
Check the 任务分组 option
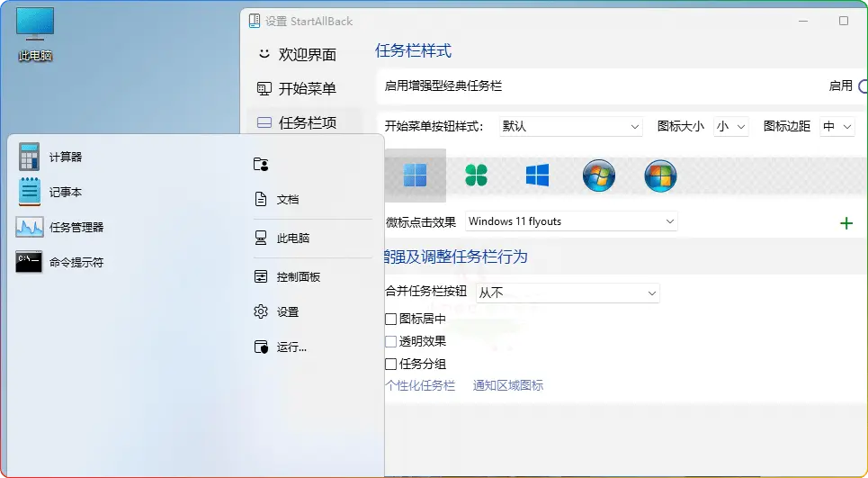click(391, 364)
